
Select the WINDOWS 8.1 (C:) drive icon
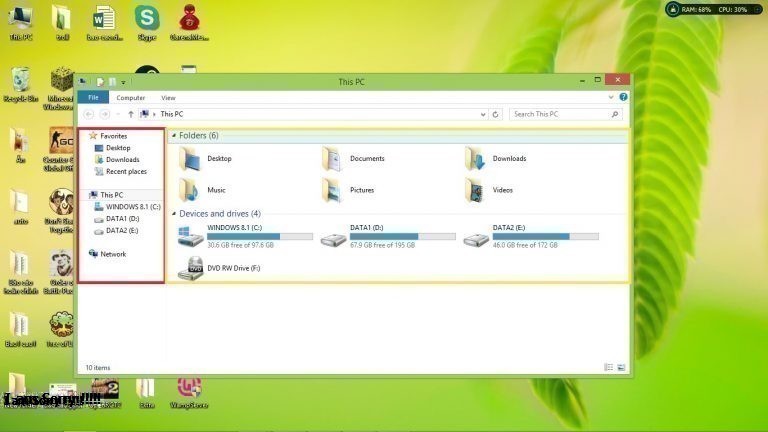pyautogui.click(x=191, y=236)
